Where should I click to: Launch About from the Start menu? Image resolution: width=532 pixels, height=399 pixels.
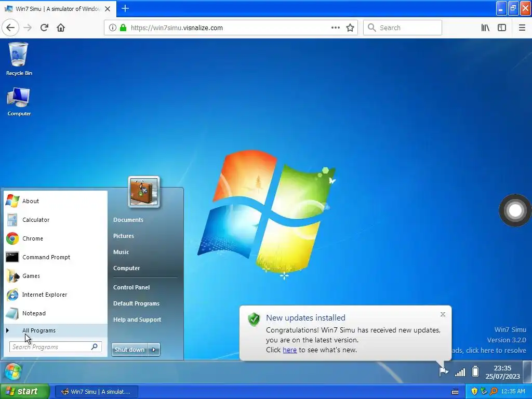click(56, 201)
